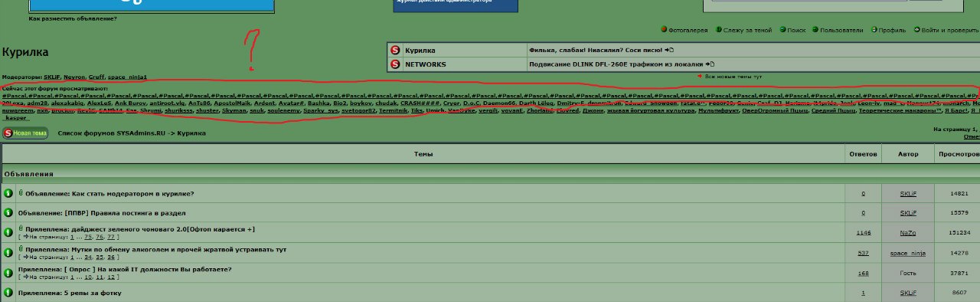Image resolution: width=980 pixels, height=302 pixels.
Task: Click the round icon beside Поиск
Action: click(782, 30)
